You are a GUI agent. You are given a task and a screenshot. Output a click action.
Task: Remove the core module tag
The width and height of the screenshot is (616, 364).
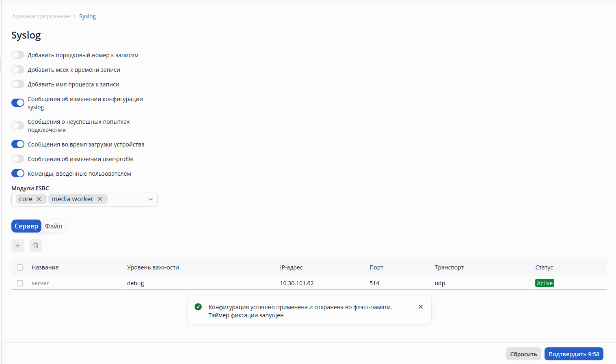(x=39, y=199)
